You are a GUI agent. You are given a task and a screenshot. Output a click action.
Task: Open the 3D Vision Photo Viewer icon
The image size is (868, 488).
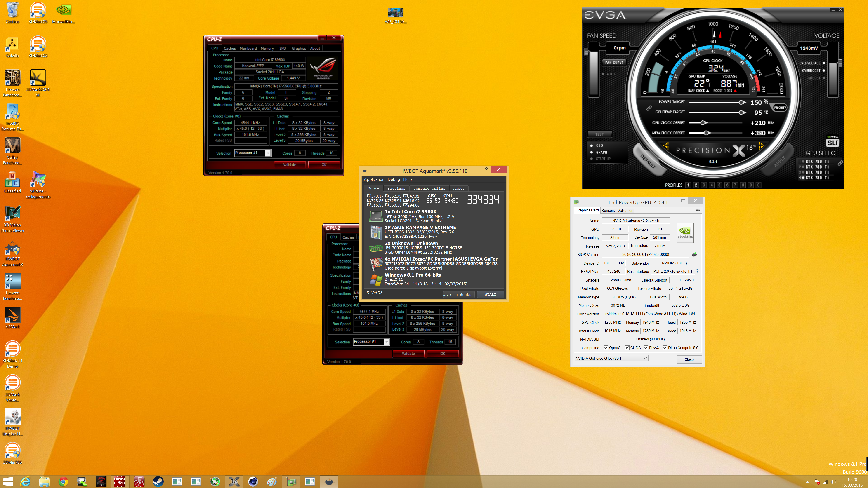pos(12,219)
